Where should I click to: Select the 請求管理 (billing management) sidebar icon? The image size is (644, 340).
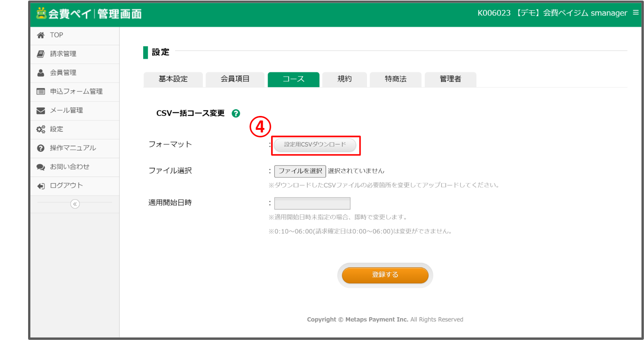coord(41,54)
